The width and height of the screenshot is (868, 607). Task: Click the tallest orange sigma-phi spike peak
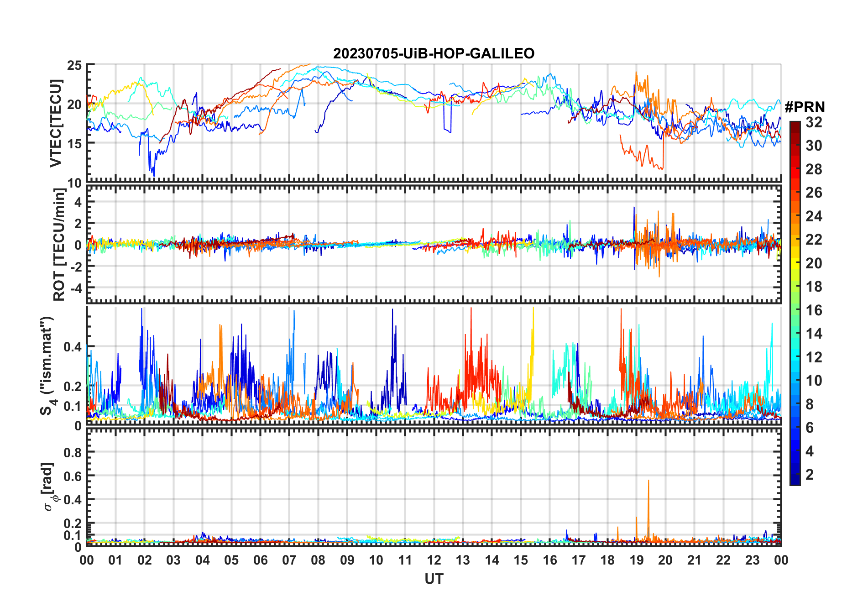pos(648,481)
